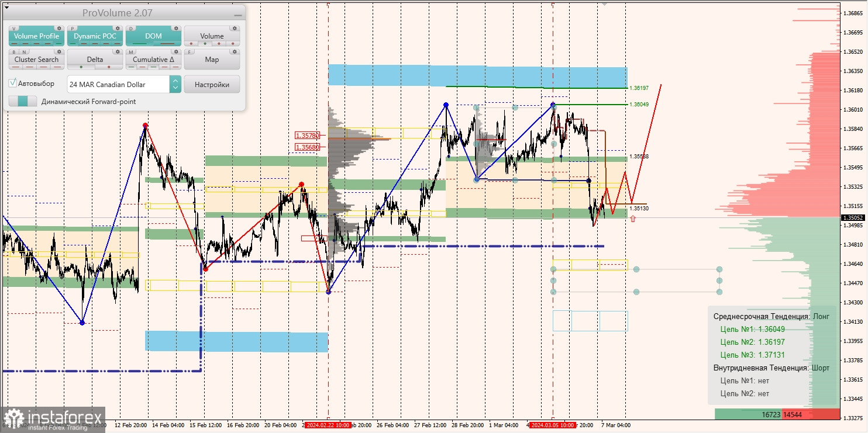868x433 pixels.
Task: Click the B hotkey tag on Cluster Search
Action: (14, 51)
